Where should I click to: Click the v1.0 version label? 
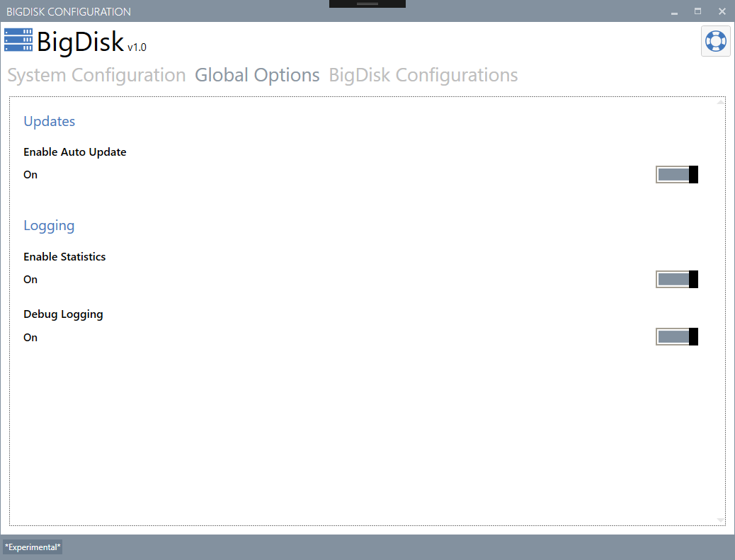pyautogui.click(x=137, y=47)
